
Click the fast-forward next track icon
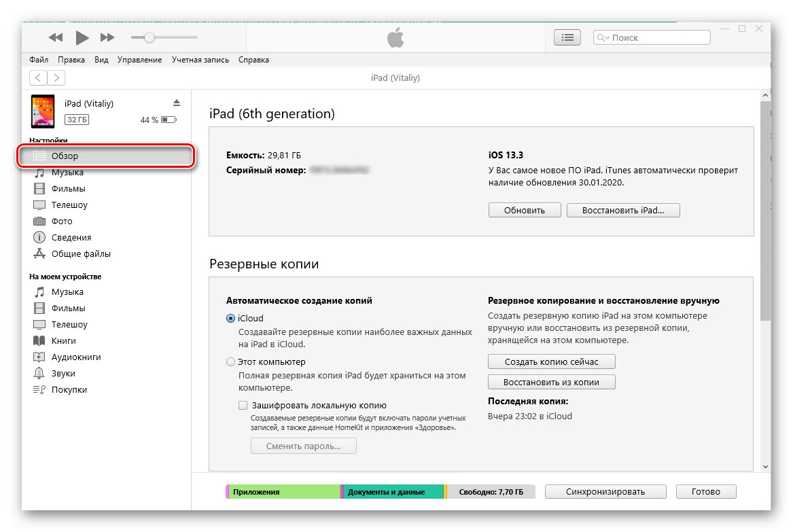[107, 37]
